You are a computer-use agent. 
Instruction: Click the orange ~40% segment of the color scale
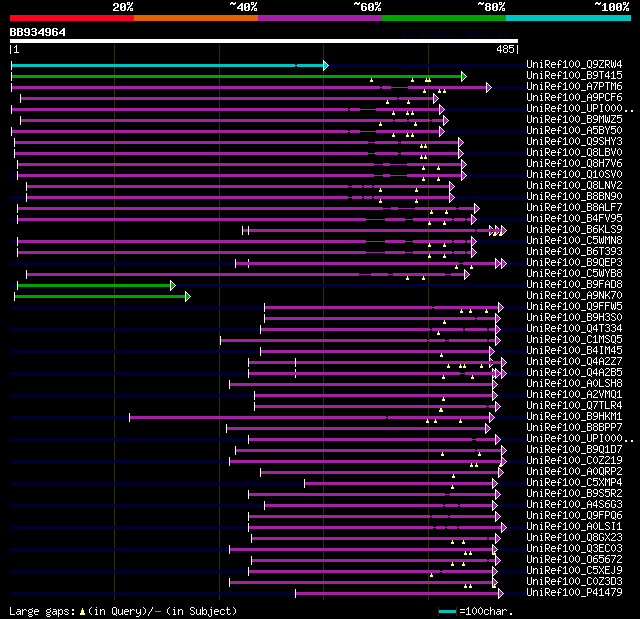pyautogui.click(x=196, y=18)
